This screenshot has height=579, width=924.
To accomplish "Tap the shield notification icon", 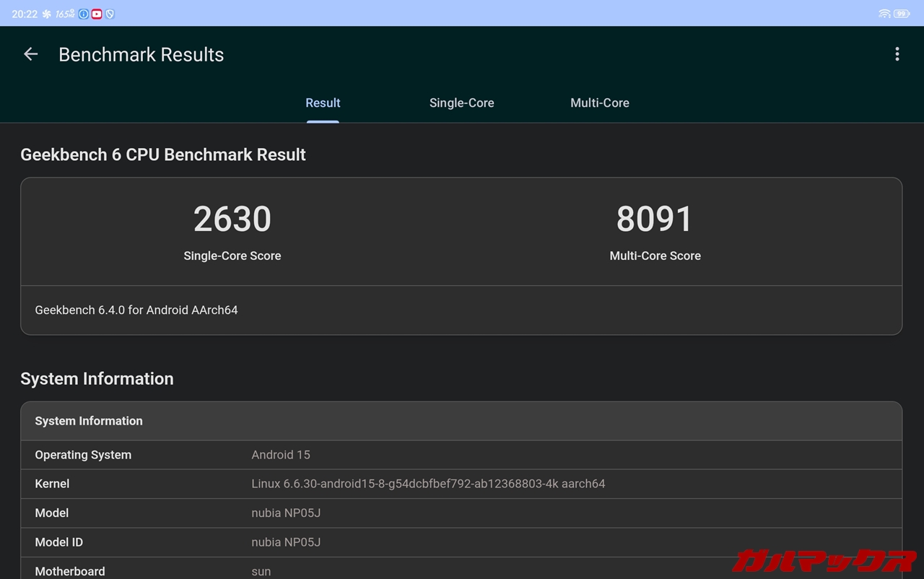I will (x=110, y=14).
